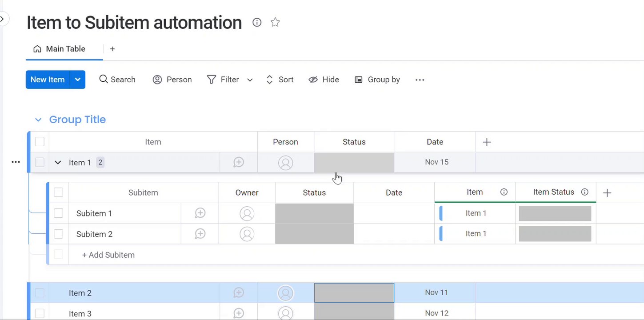The height and width of the screenshot is (320, 644).
Task: Click Item 1 link in Subitem 2 row
Action: (476, 234)
